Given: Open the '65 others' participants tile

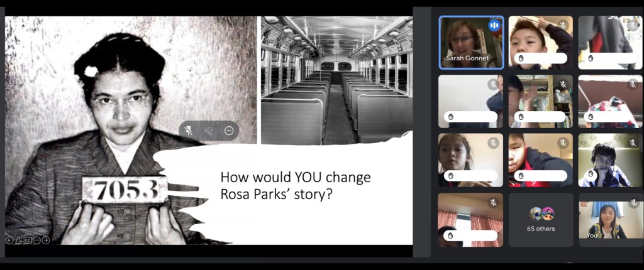Looking at the screenshot, I should [x=540, y=220].
